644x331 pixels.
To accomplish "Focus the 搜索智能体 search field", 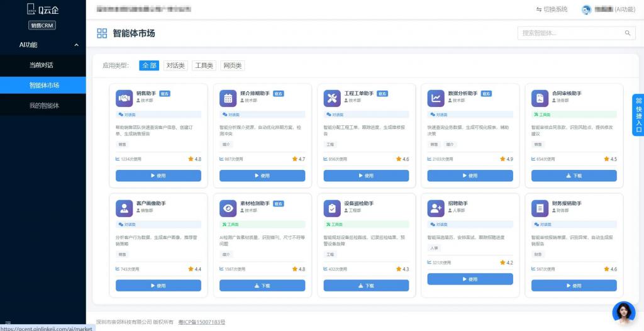I will point(576,33).
